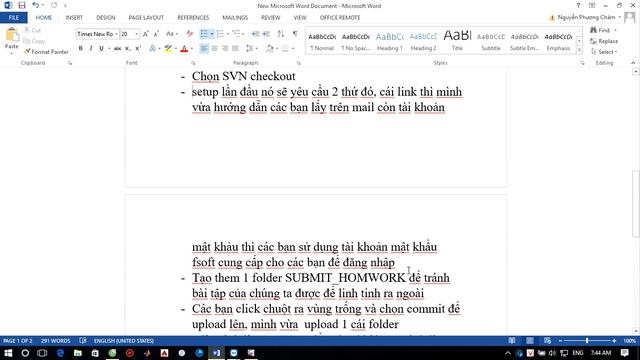The width and height of the screenshot is (640, 360).
Task: Toggle Italic formatting
Action: click(91, 49)
